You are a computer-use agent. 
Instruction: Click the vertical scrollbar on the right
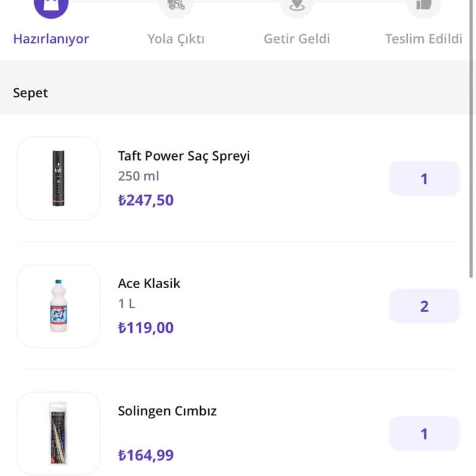(472, 136)
